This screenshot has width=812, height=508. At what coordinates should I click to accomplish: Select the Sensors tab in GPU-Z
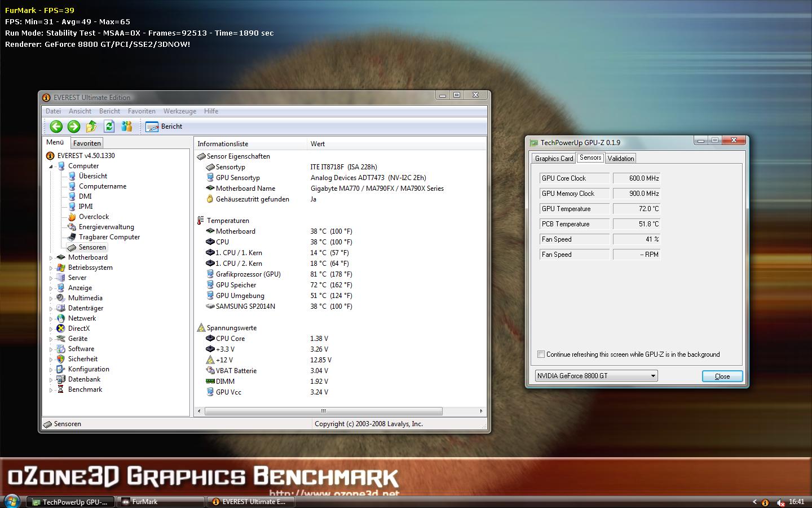tap(590, 157)
